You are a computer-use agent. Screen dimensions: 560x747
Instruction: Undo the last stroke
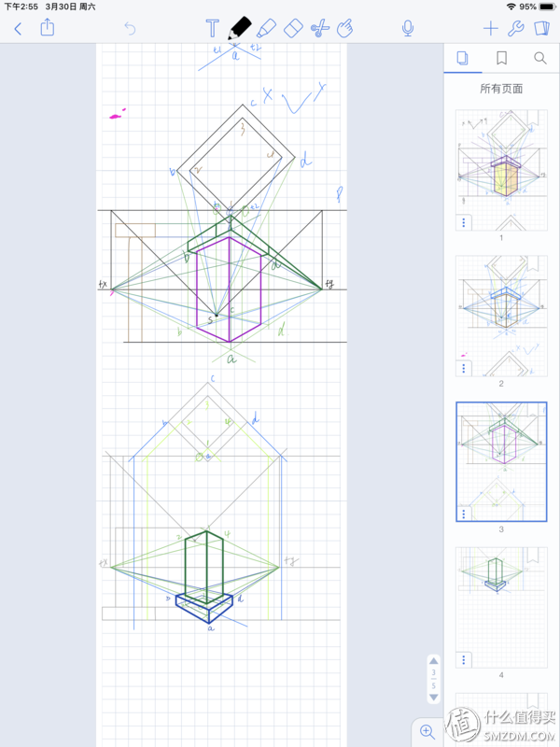pos(130,29)
